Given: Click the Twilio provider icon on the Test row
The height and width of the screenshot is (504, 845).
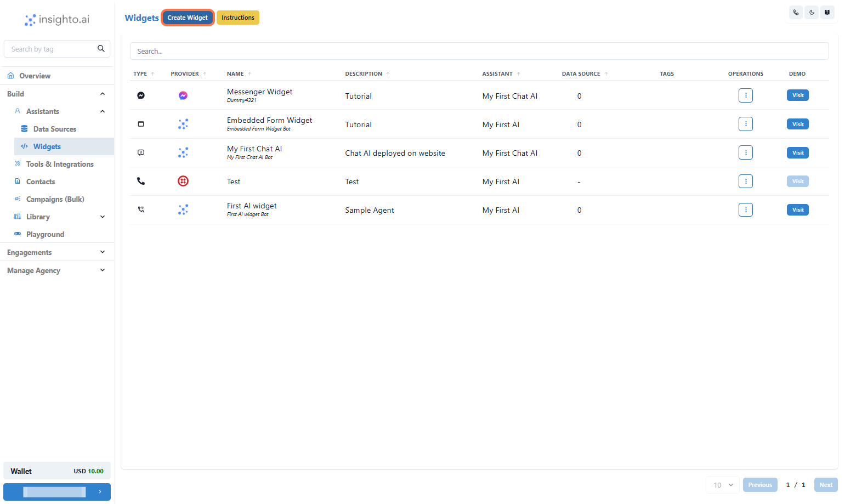Looking at the screenshot, I should click(x=183, y=181).
